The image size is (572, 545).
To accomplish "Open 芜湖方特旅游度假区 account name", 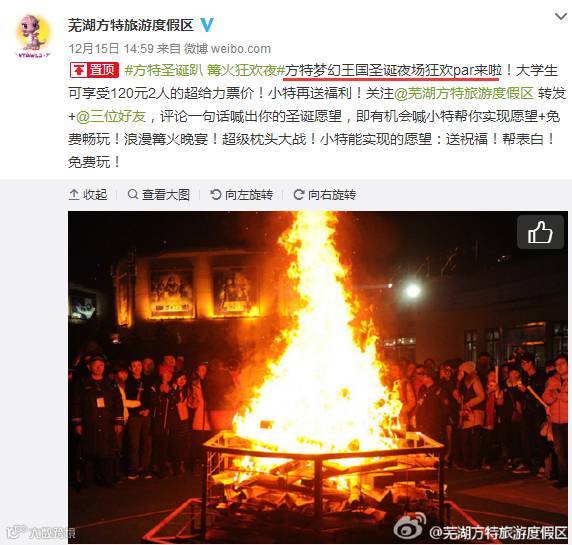I will [x=131, y=25].
